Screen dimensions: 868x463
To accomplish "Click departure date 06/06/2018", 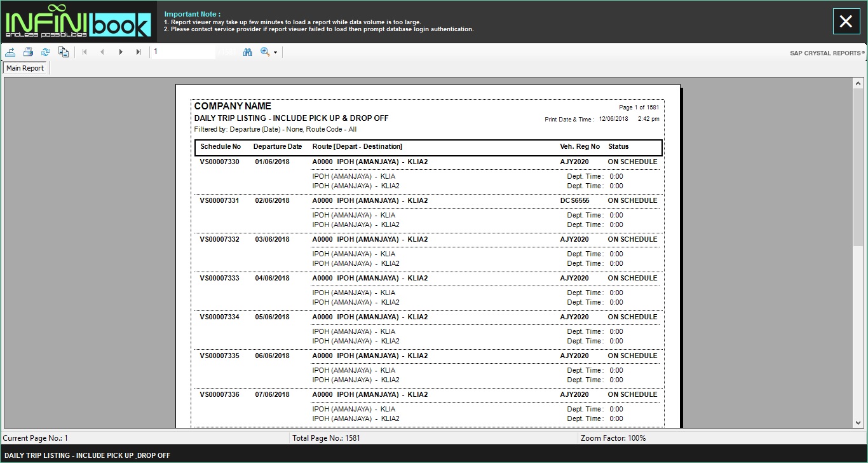I will (272, 356).
